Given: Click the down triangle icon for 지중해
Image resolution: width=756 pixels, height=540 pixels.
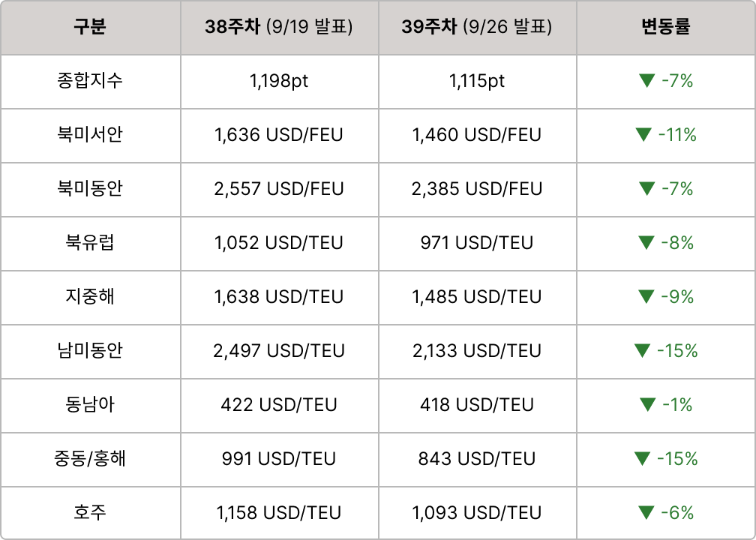Looking at the screenshot, I should click(647, 297).
